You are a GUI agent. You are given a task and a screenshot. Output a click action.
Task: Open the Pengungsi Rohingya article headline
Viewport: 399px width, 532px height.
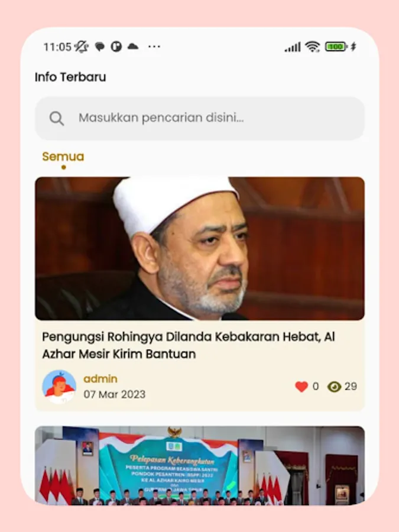pyautogui.click(x=189, y=345)
